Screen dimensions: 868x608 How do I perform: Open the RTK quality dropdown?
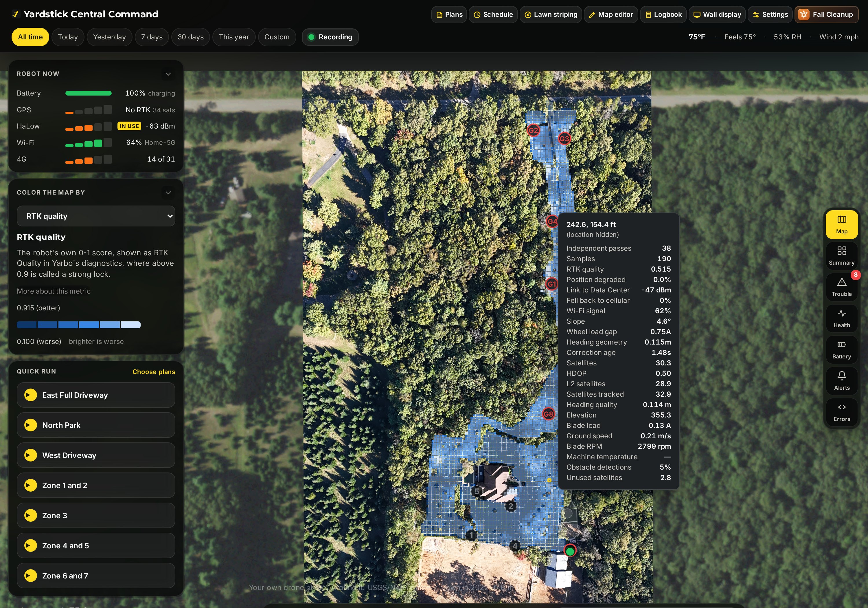96,216
